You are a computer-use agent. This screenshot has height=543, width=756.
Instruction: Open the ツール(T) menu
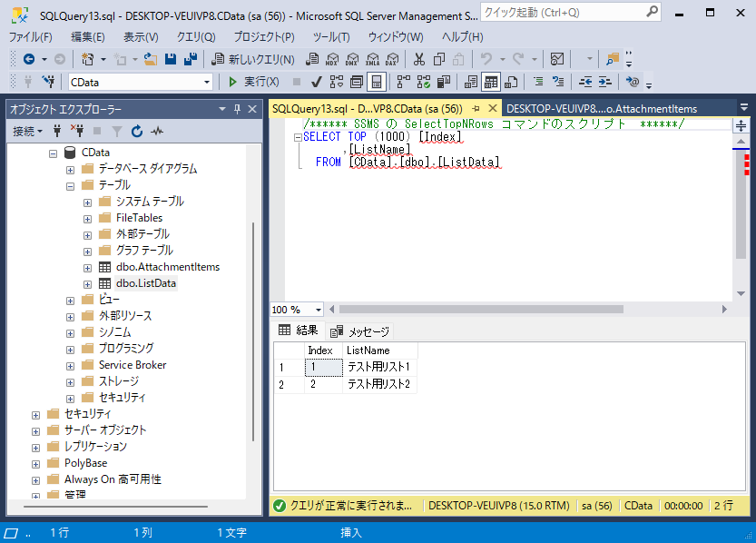[x=331, y=37]
